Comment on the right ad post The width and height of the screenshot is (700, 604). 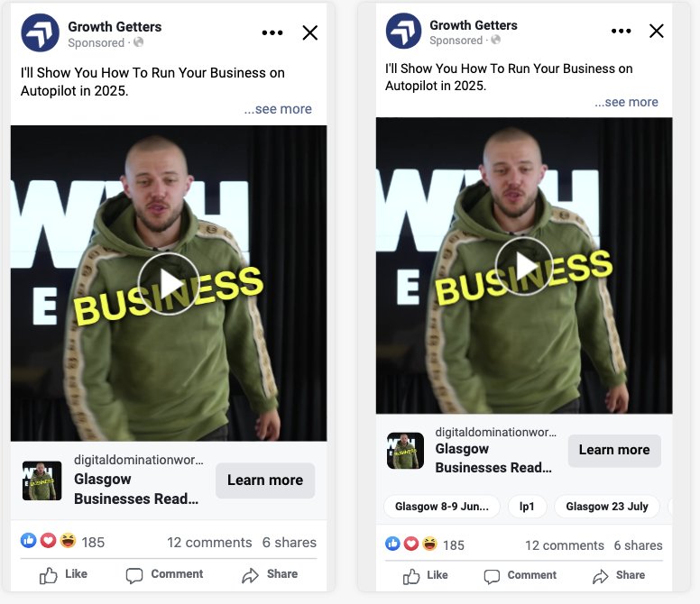click(520, 576)
